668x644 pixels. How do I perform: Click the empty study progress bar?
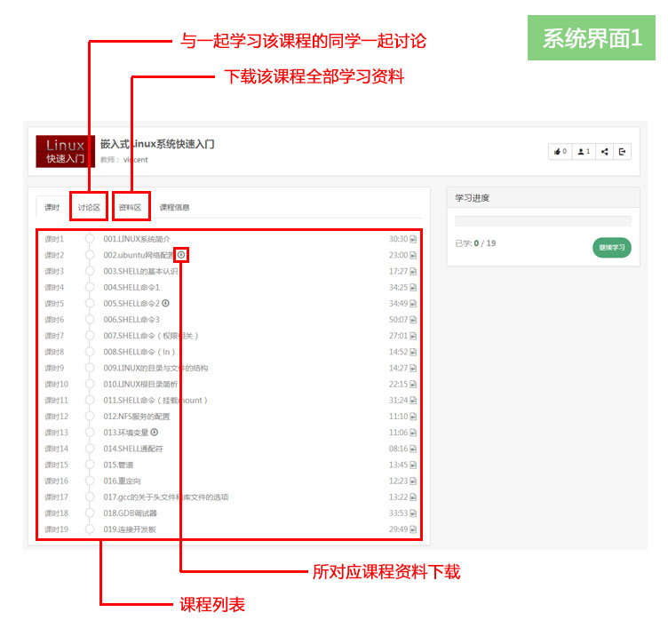tap(543, 220)
